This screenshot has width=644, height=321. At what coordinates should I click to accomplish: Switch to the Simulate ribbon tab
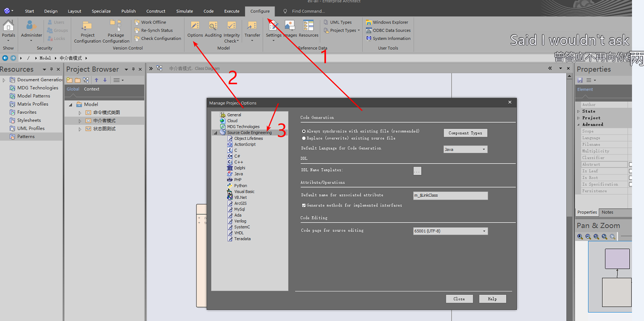(184, 11)
